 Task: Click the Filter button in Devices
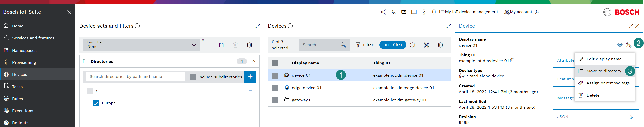coord(365,45)
